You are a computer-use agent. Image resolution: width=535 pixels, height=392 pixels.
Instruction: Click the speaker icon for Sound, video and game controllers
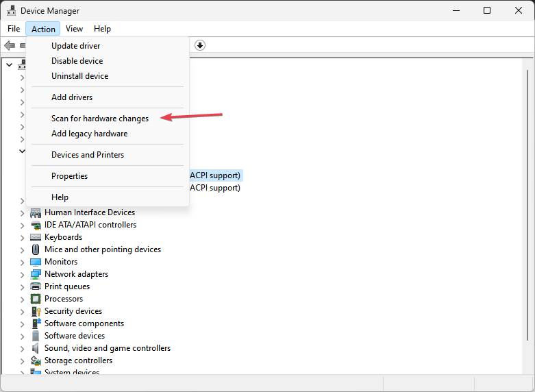pos(36,348)
